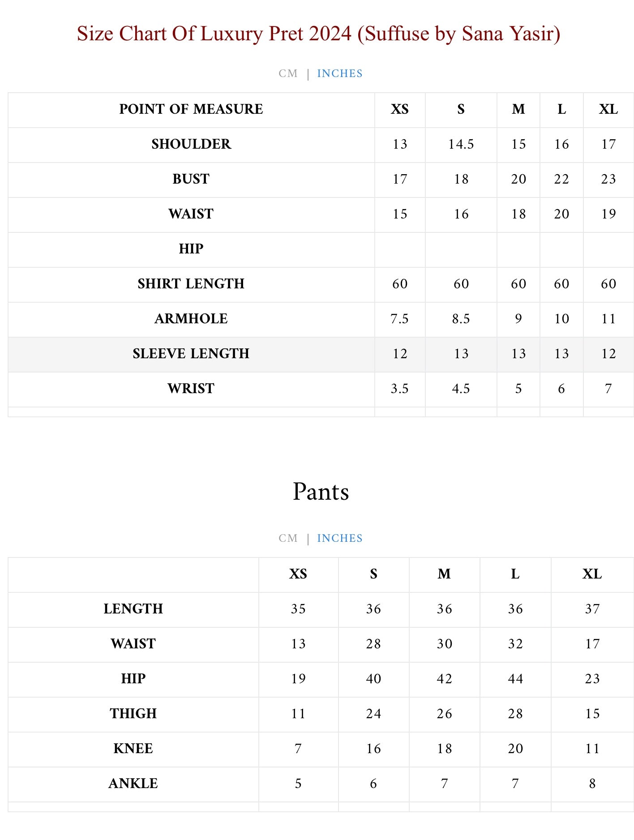Screen dimensions: 634x840
Task: Click the WRIST row label
Action: (191, 389)
